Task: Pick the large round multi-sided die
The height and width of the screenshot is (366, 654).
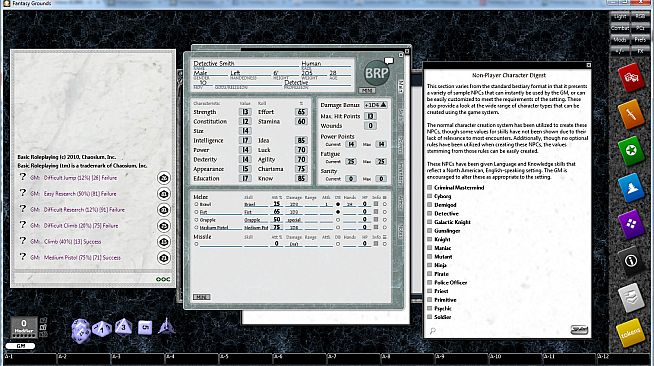Action: (x=81, y=331)
